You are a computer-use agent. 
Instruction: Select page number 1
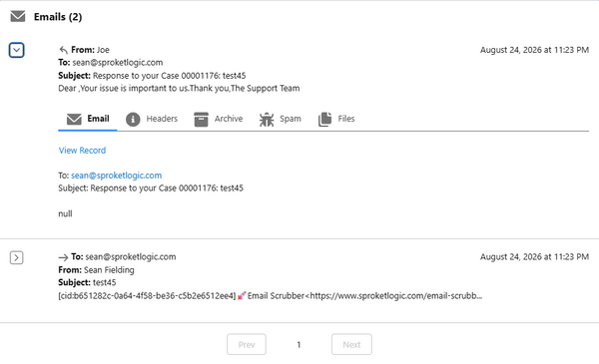click(299, 345)
